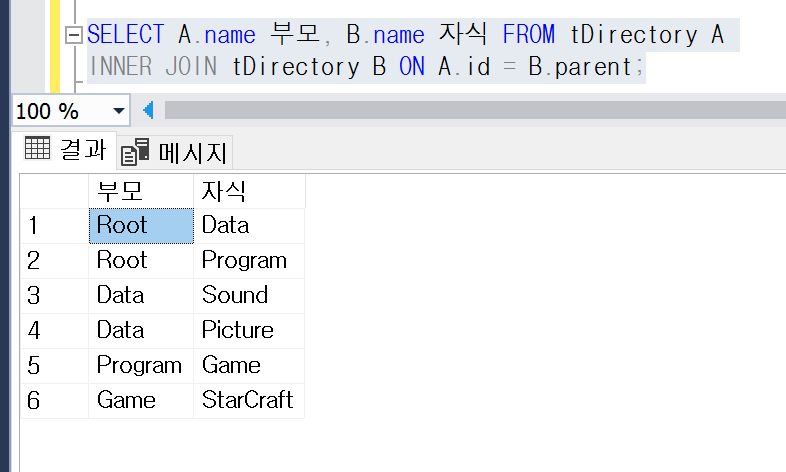This screenshot has width=786, height=472.
Task: Click the Data cell in 자식 column row 1
Action: [x=249, y=226]
